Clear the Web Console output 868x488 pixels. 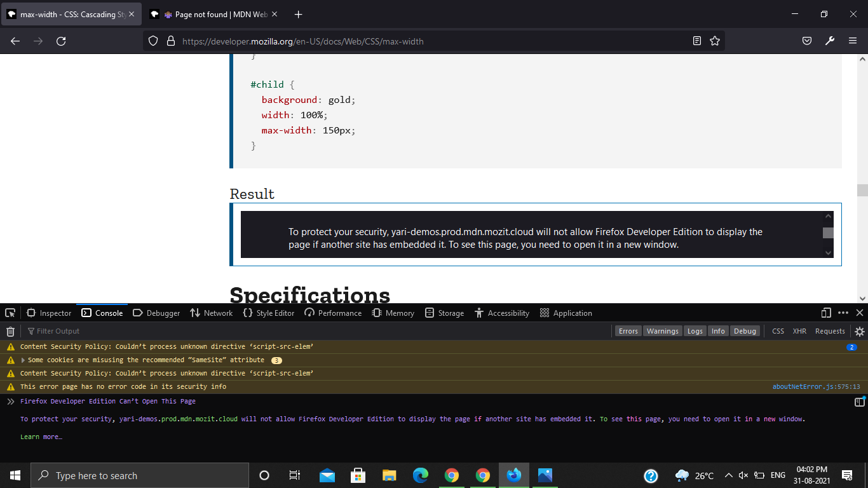10,330
